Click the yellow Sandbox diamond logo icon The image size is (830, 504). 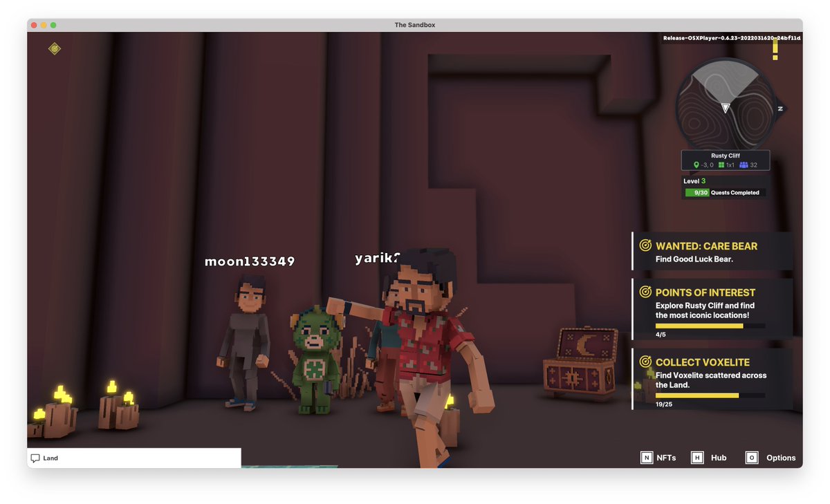[x=55, y=48]
